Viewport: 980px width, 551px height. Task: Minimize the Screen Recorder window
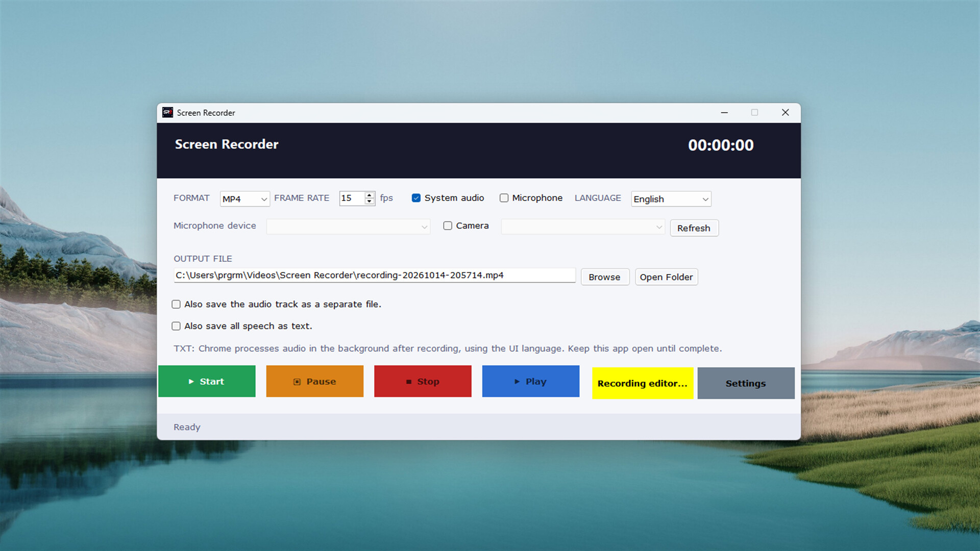click(x=724, y=113)
